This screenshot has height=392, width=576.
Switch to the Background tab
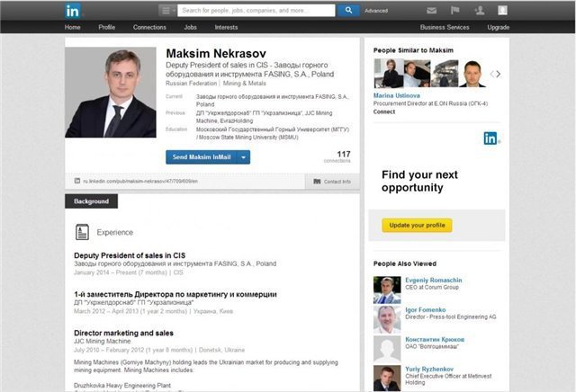(x=91, y=201)
